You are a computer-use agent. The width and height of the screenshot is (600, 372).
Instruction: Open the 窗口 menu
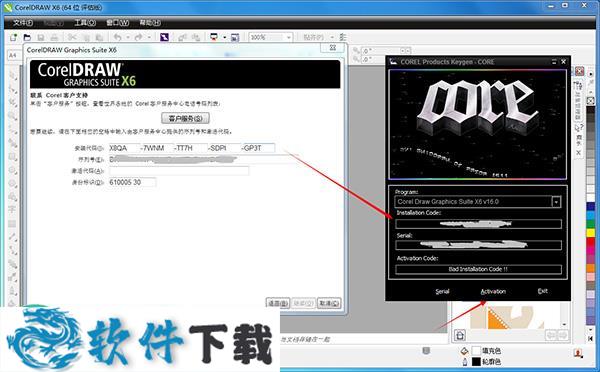[117, 23]
